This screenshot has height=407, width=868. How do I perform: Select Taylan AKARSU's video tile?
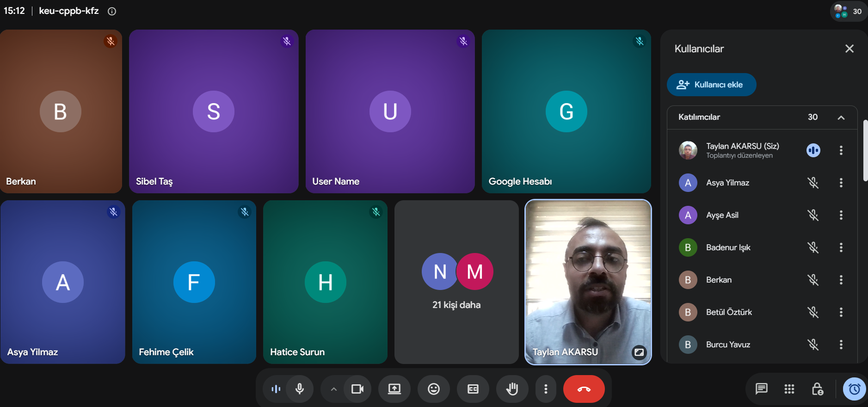[588, 282]
